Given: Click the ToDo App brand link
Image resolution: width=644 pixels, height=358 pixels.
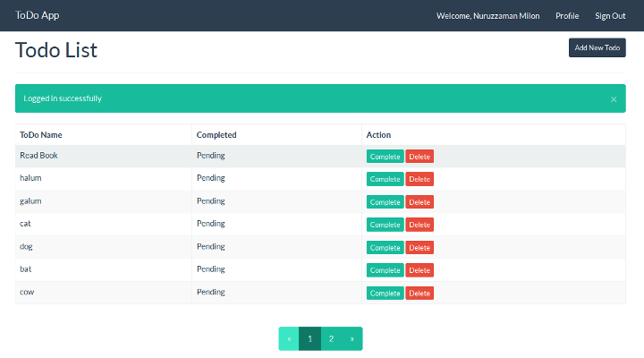Looking at the screenshot, I should pyautogui.click(x=38, y=15).
